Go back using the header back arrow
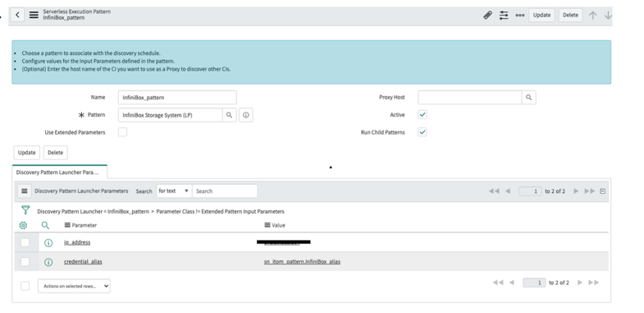The height and width of the screenshot is (313, 644). click(17, 16)
